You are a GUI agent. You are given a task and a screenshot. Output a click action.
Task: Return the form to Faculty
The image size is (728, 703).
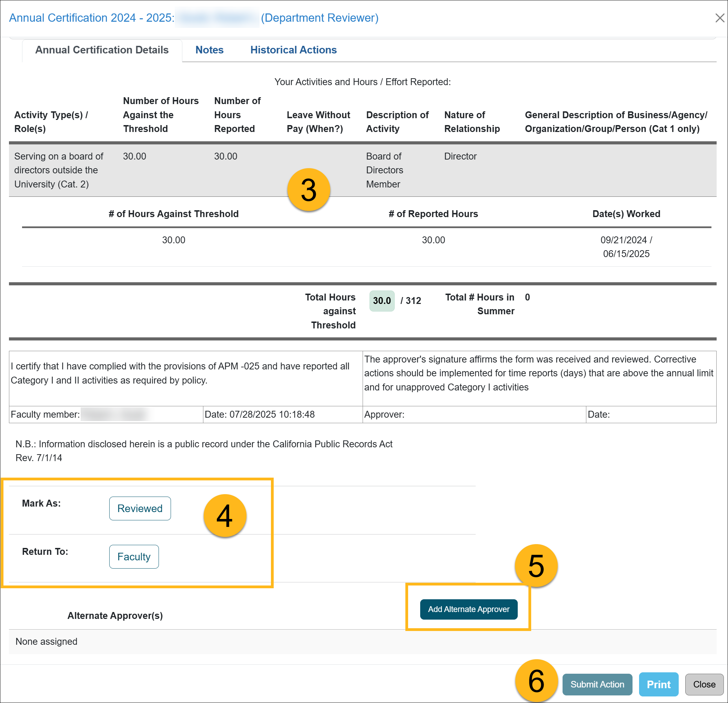(x=134, y=556)
